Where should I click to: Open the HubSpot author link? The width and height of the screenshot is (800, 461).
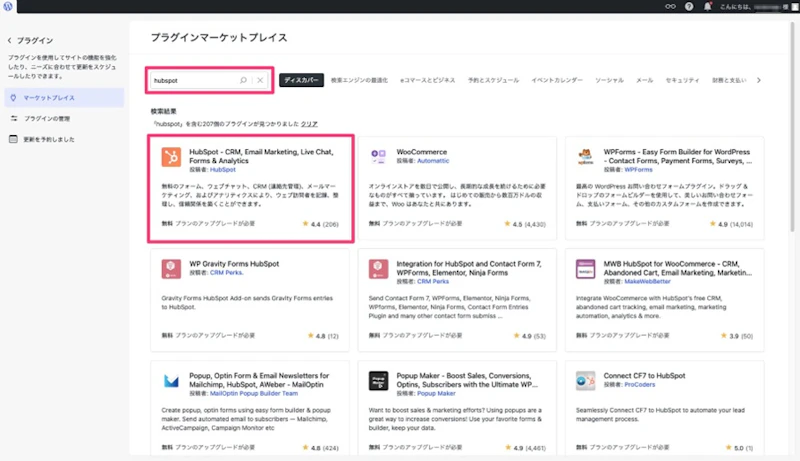(222, 170)
